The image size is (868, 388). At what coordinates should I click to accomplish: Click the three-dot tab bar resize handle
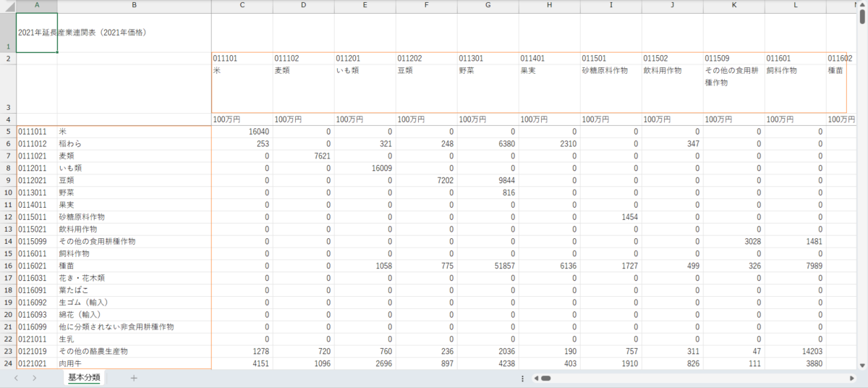click(x=522, y=378)
